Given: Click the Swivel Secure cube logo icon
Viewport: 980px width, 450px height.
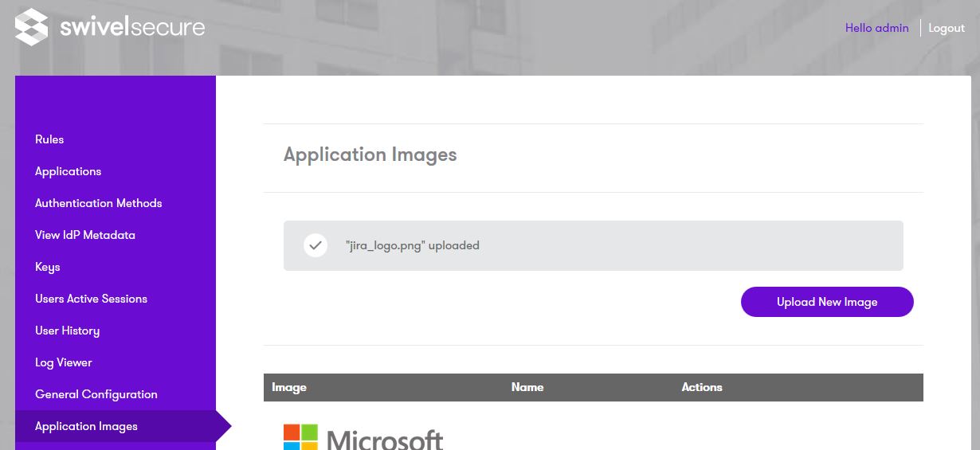Looking at the screenshot, I should 32,27.
